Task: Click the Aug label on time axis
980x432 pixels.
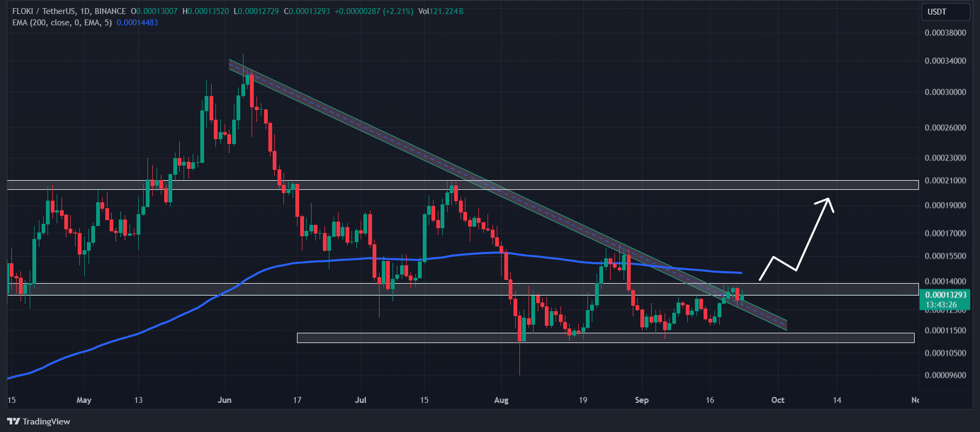Action: pyautogui.click(x=502, y=400)
